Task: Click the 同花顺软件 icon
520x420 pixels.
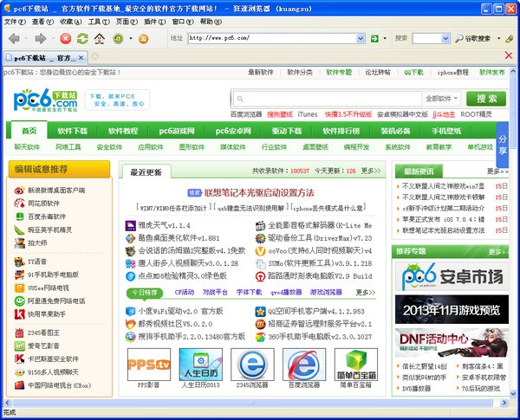Action: click(x=19, y=204)
